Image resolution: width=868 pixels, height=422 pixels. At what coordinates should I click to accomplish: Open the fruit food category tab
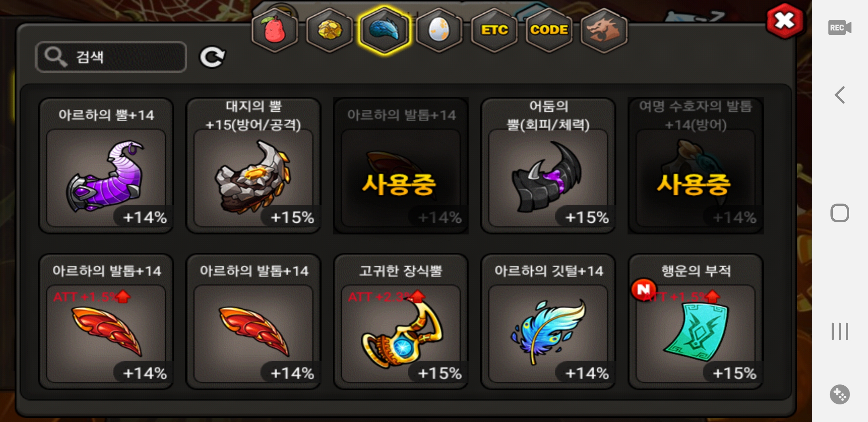[275, 30]
